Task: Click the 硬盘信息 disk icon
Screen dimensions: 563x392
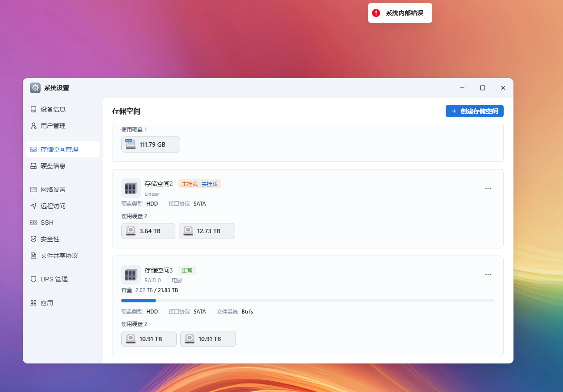Action: tap(33, 166)
